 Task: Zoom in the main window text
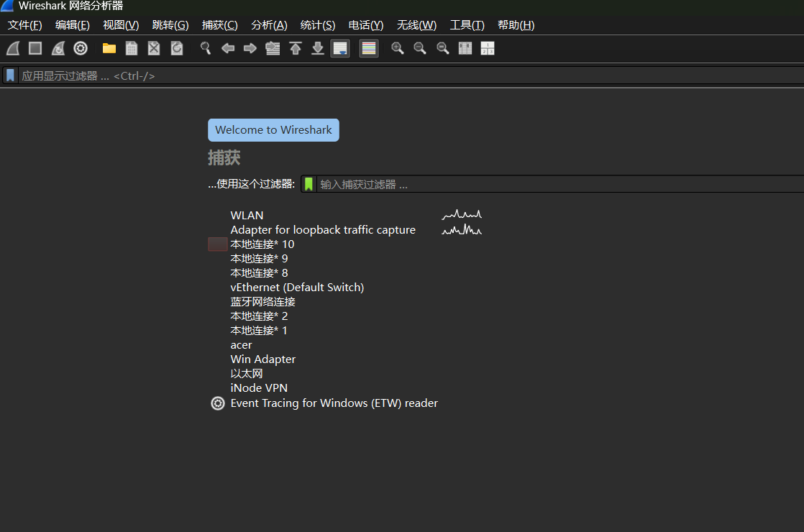(x=398, y=48)
